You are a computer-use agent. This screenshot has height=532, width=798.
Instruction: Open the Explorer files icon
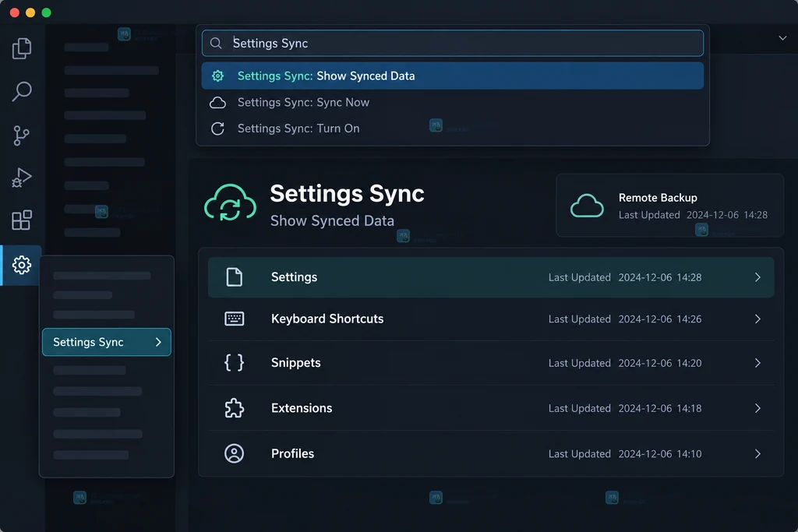tap(21, 48)
